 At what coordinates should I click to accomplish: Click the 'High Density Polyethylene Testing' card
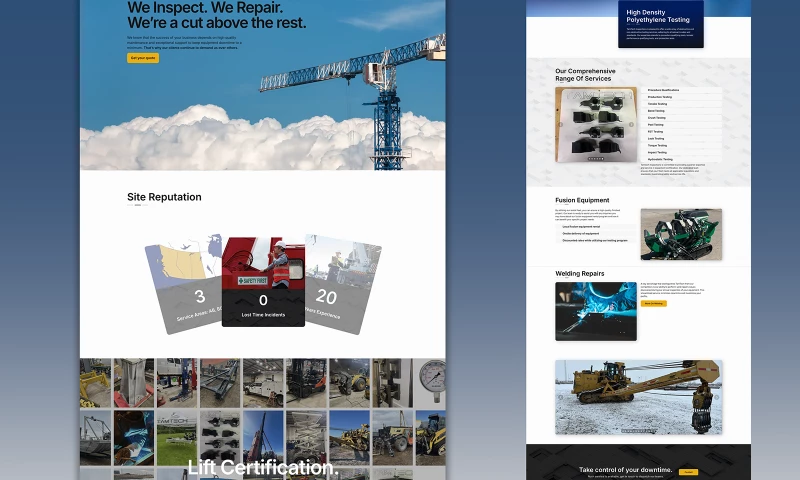click(661, 24)
